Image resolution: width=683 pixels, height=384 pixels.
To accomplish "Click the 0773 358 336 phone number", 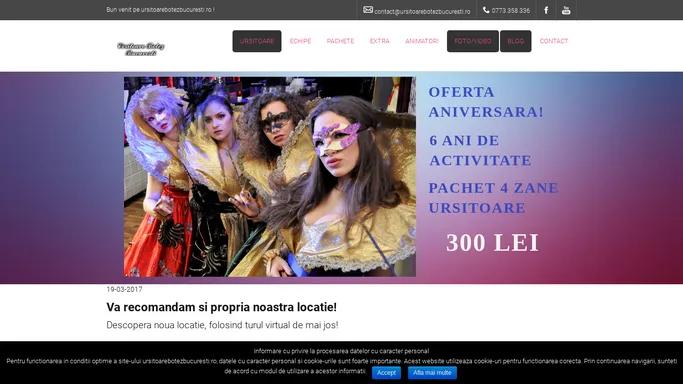I will (x=511, y=10).
